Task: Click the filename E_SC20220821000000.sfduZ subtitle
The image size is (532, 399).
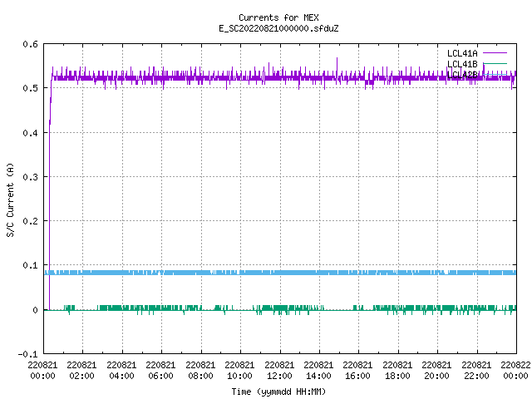Action: click(278, 28)
